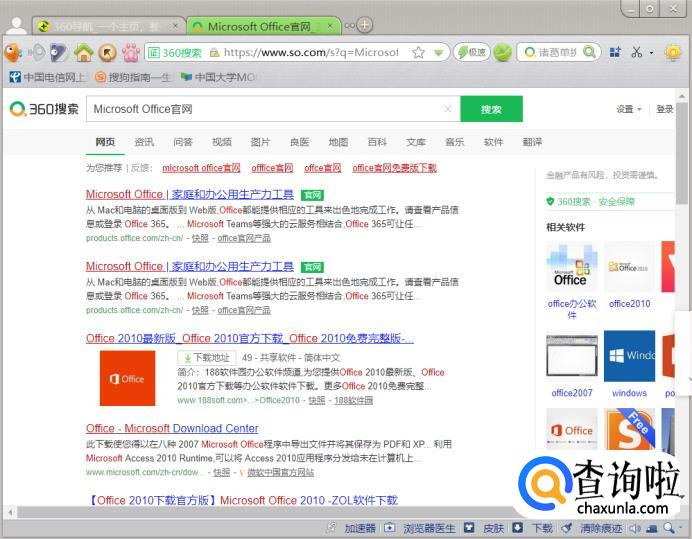Select the 文库 search tab
Image resolution: width=692 pixels, height=539 pixels.
416,142
